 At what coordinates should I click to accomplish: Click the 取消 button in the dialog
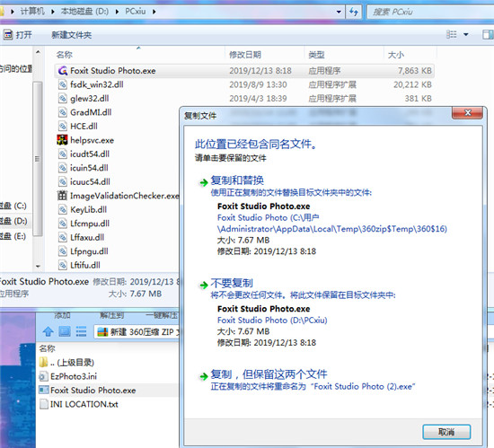pos(446,432)
